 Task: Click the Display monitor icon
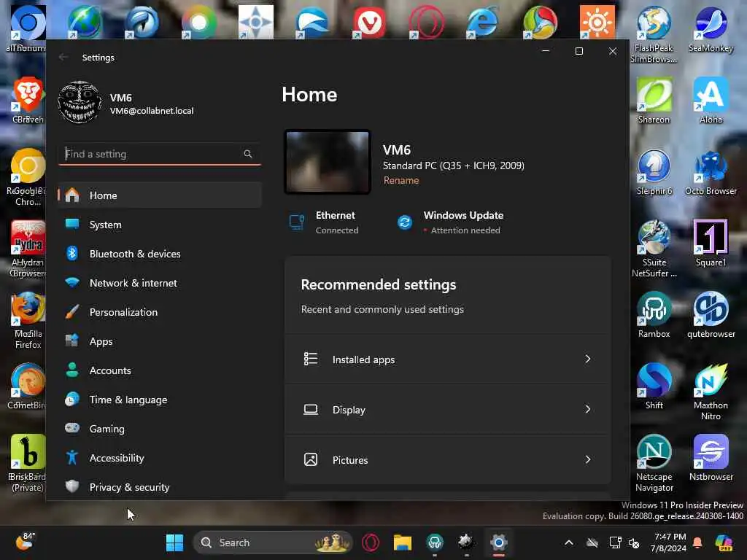pyautogui.click(x=311, y=410)
